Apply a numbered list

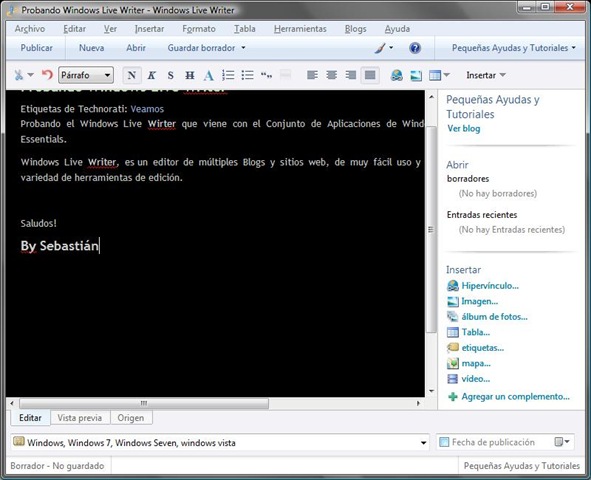coord(228,75)
